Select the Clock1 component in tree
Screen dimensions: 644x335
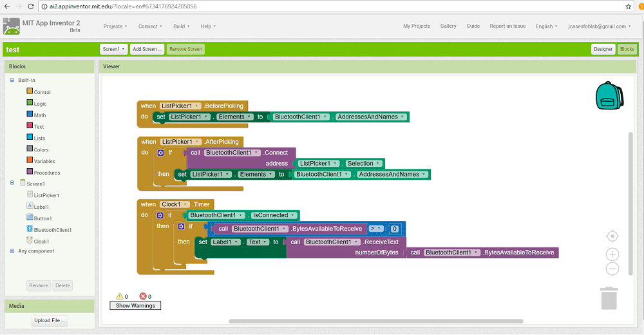tap(41, 242)
